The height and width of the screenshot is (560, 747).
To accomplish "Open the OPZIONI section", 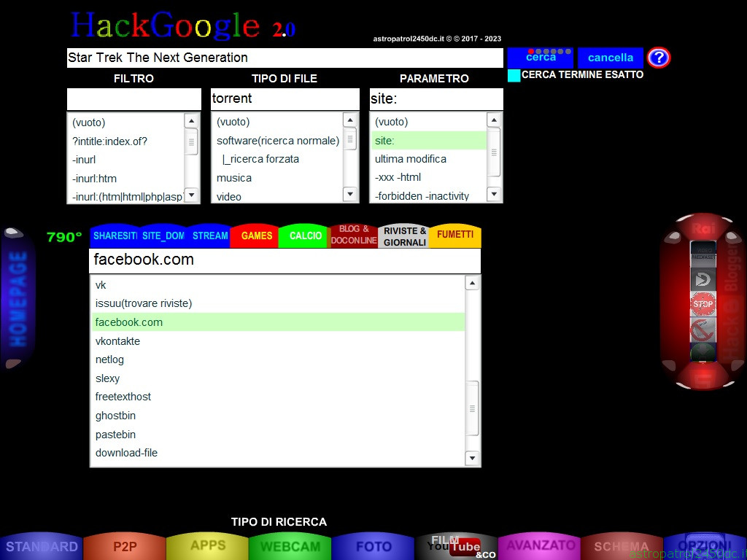I will point(705,546).
